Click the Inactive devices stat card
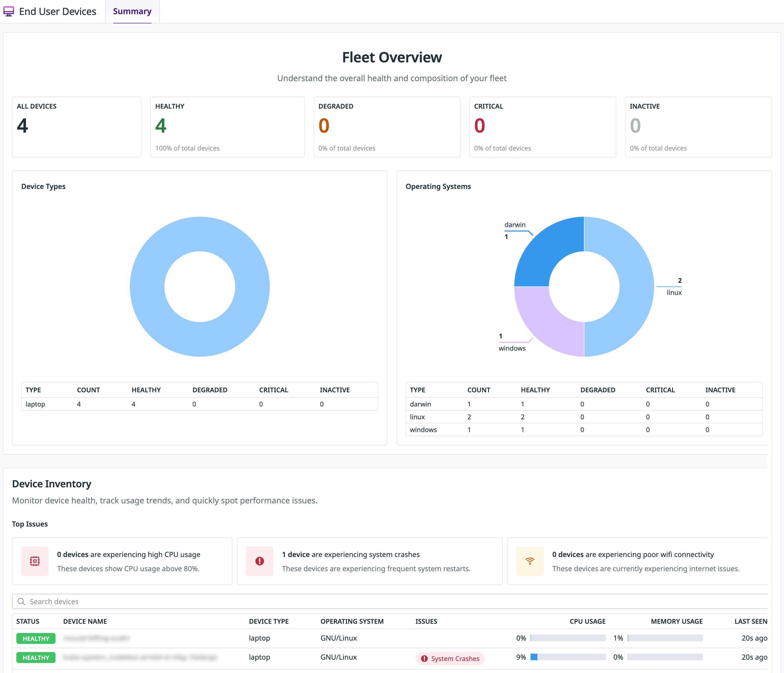784x673 pixels. (x=698, y=127)
